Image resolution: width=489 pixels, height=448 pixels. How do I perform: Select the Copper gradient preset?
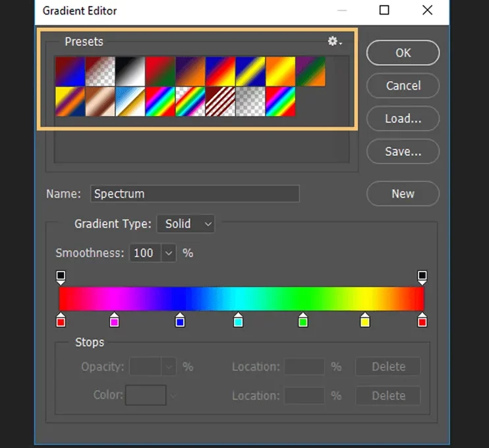100,101
